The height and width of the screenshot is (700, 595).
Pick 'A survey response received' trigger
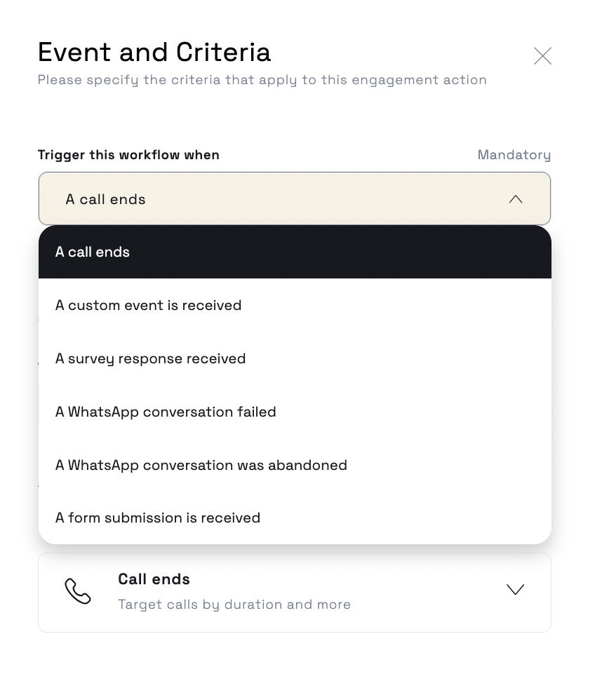coord(295,358)
